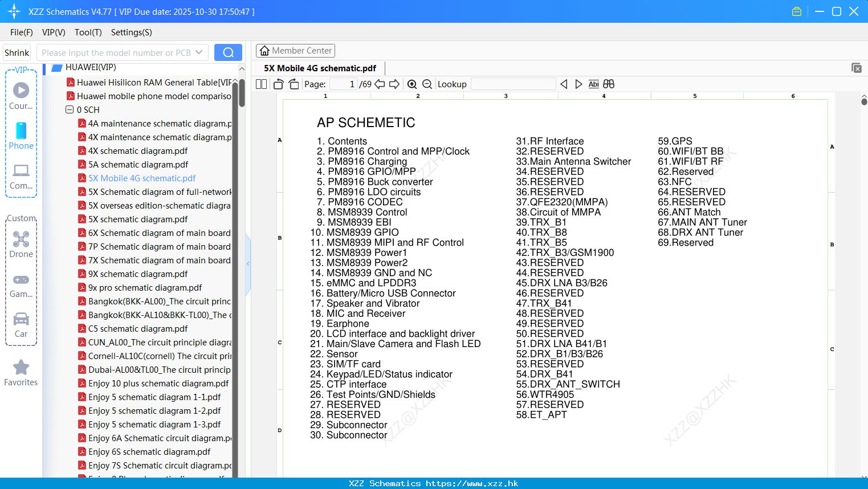Click the HUAWEI(VIP) folder label
Screen dimensions: 868x489
point(91,67)
